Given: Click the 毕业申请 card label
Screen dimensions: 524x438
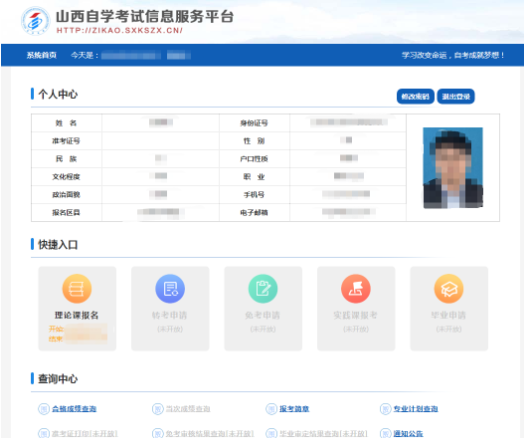Looking at the screenshot, I should coord(448,315).
